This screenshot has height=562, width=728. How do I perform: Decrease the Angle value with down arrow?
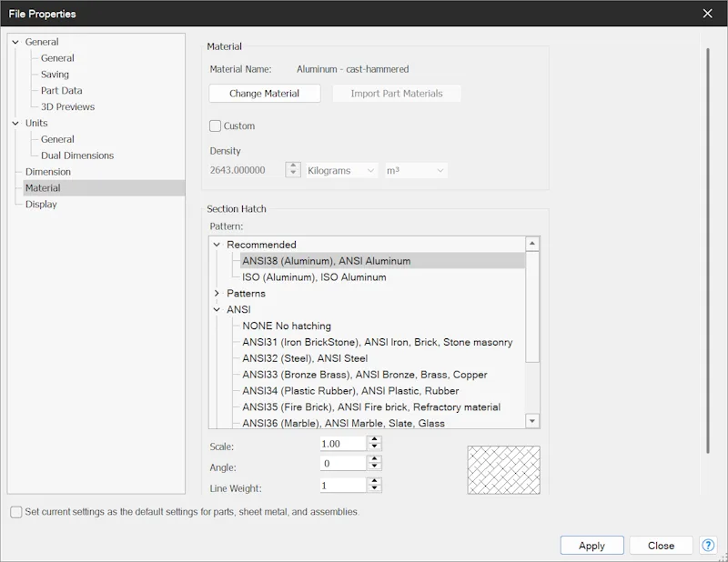[375, 467]
